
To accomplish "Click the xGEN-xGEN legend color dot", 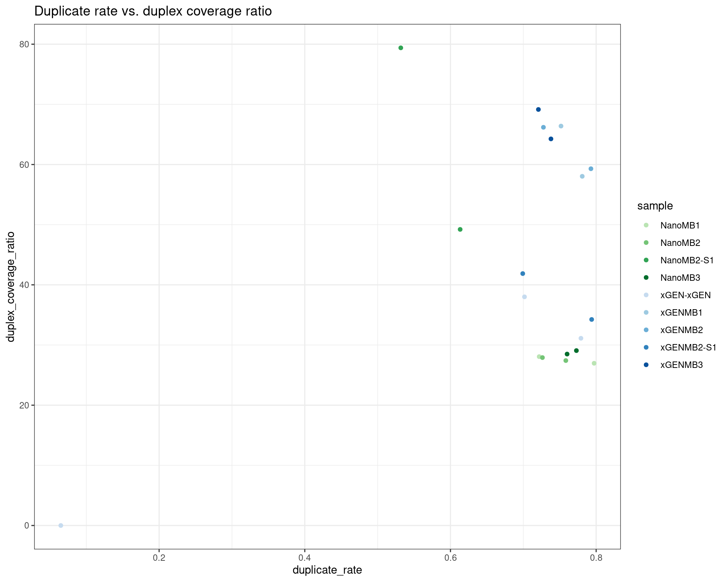I will tap(646, 295).
